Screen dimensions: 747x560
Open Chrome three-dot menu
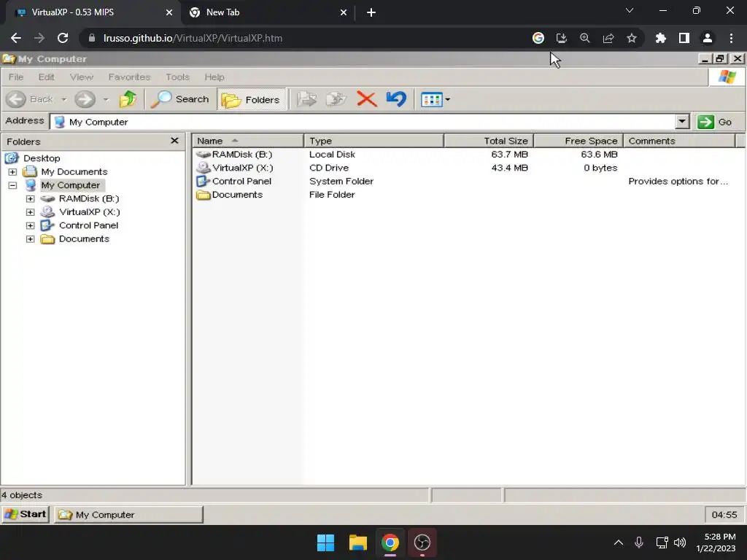[731, 38]
